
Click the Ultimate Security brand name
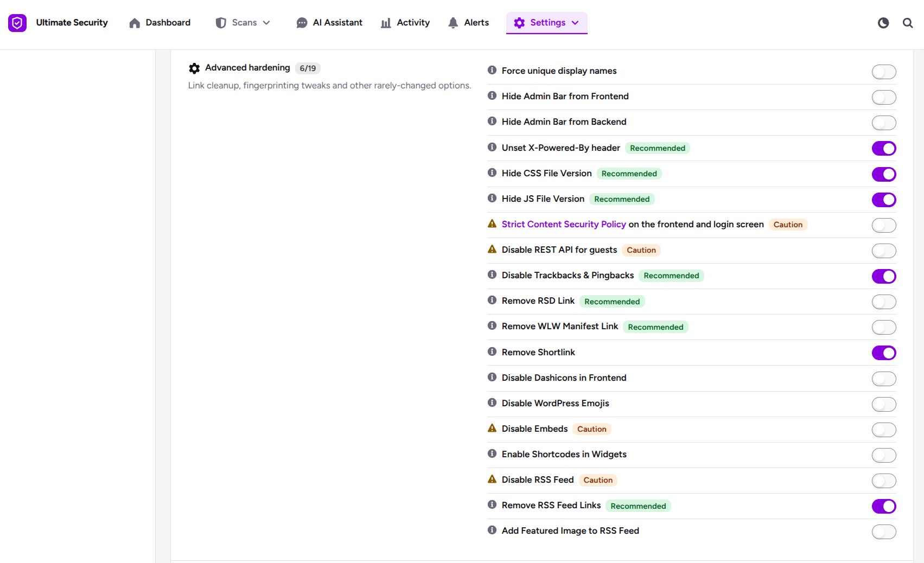pyautogui.click(x=72, y=23)
